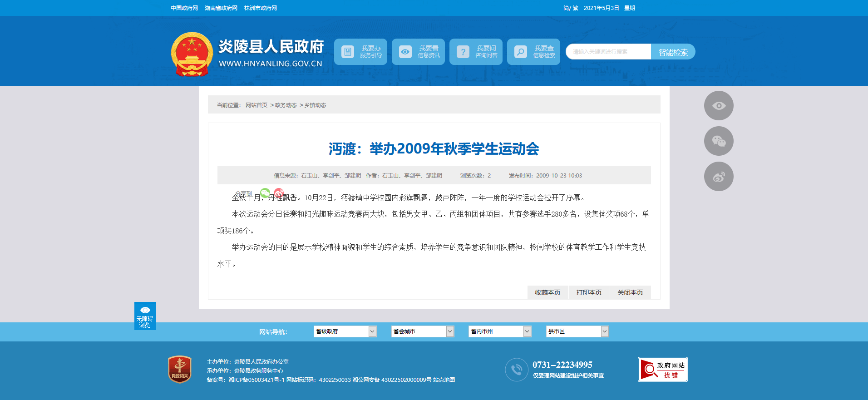
Task: Open 我要问 咨询问答 menu item
Action: click(476, 52)
